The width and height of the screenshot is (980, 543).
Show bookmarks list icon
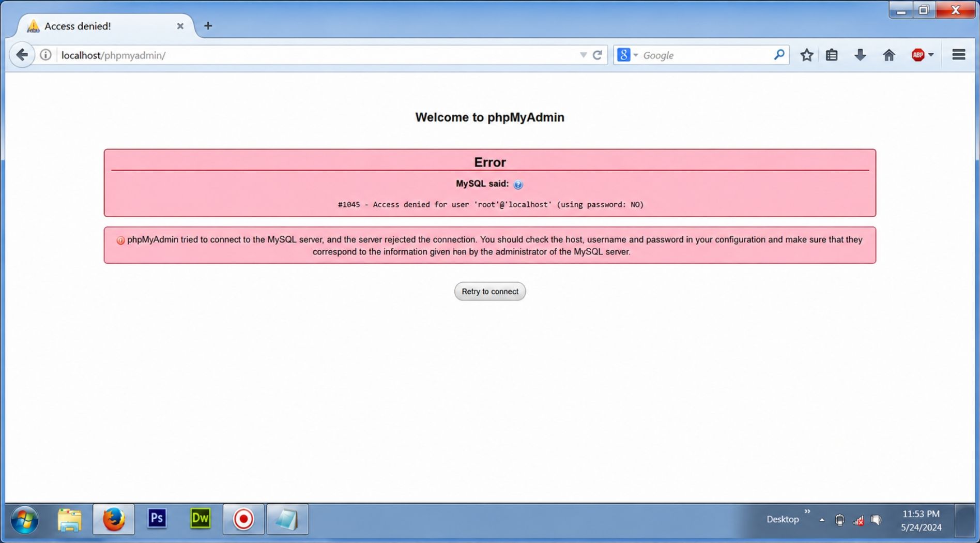click(x=832, y=55)
